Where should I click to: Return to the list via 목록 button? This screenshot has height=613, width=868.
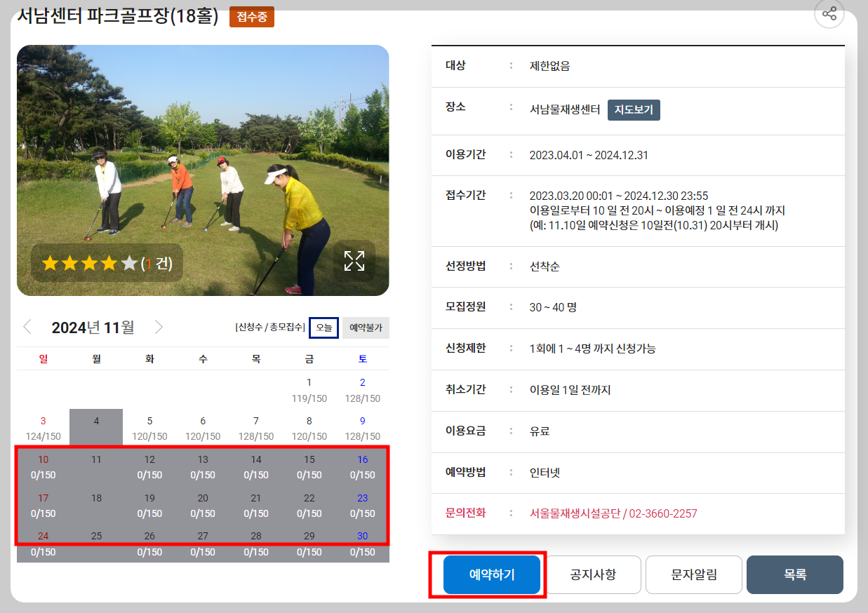(x=795, y=574)
